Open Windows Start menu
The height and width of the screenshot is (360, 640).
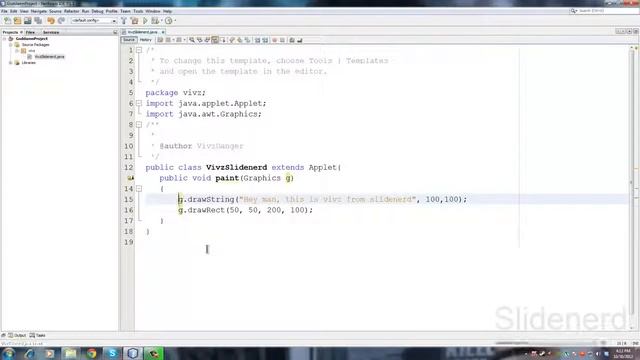[8, 353]
